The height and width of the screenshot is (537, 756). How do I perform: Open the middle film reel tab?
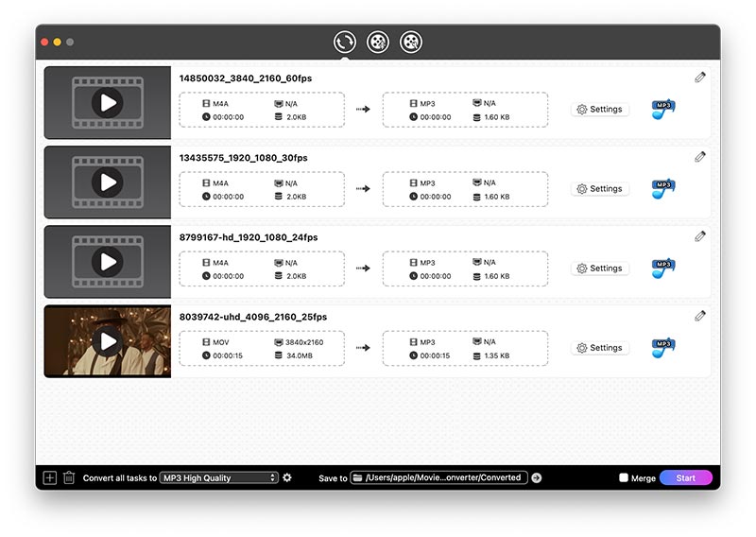coord(378,42)
